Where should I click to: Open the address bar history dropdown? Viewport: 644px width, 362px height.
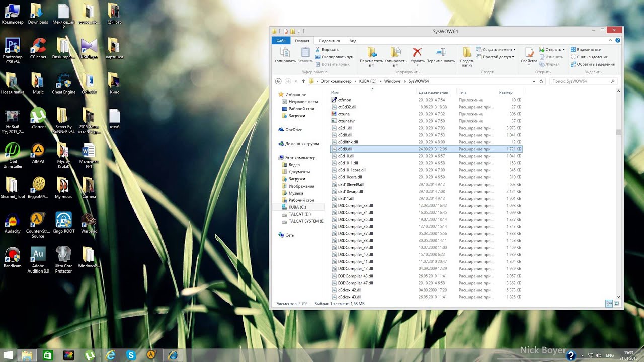pos(534,81)
